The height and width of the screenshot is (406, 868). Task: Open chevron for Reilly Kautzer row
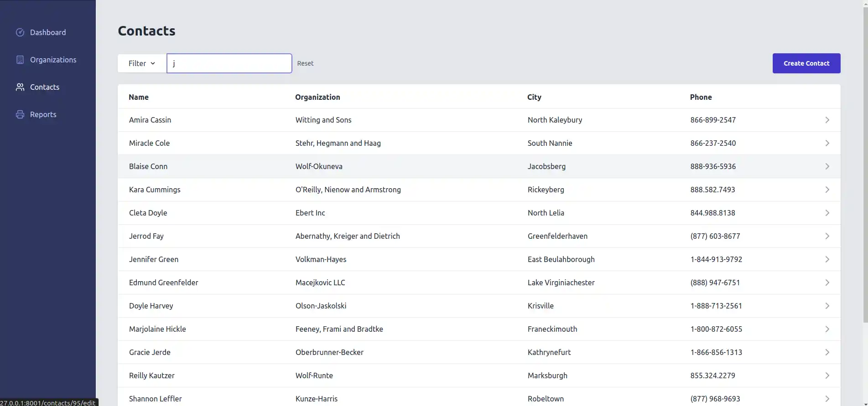tap(827, 375)
